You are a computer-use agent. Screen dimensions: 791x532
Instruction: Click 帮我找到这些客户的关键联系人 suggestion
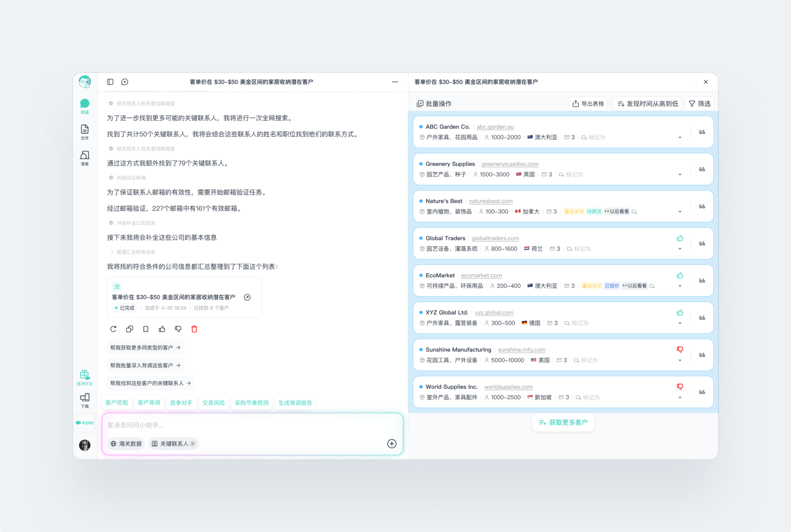pyautogui.click(x=151, y=383)
